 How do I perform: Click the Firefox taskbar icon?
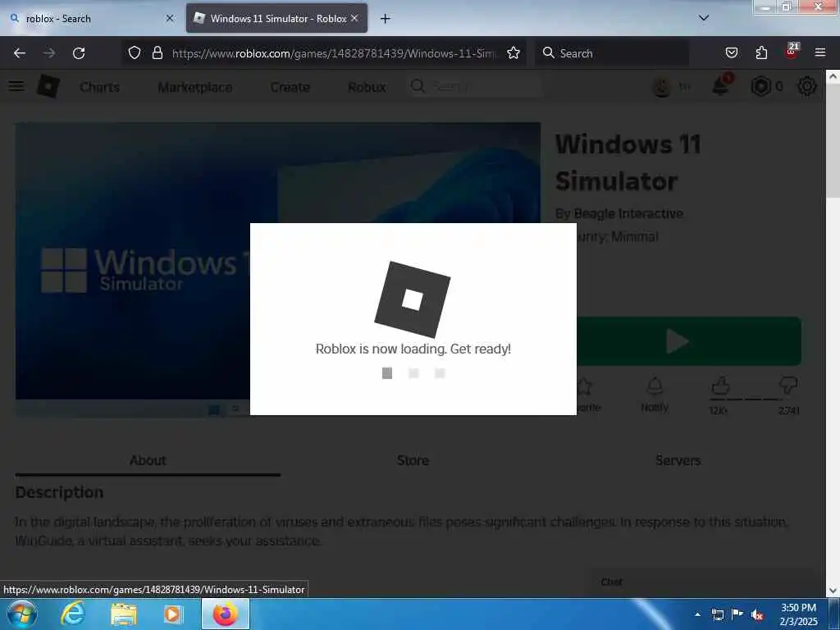click(x=226, y=614)
